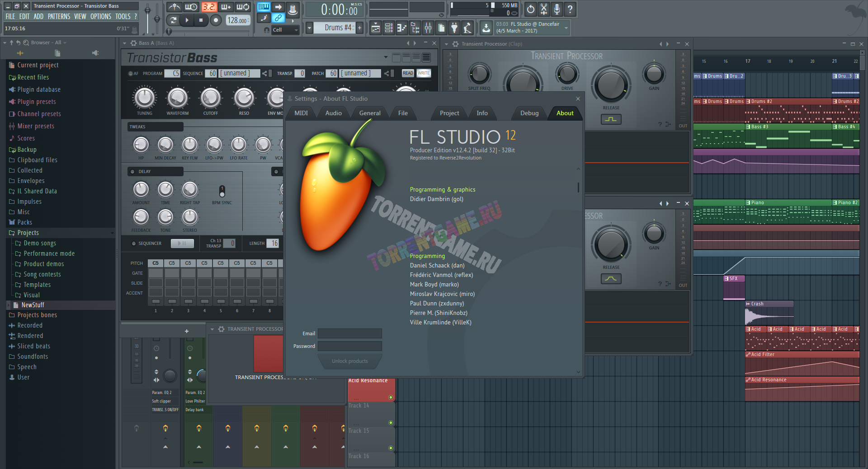Click the typing keyboard to piano icon

(x=264, y=7)
